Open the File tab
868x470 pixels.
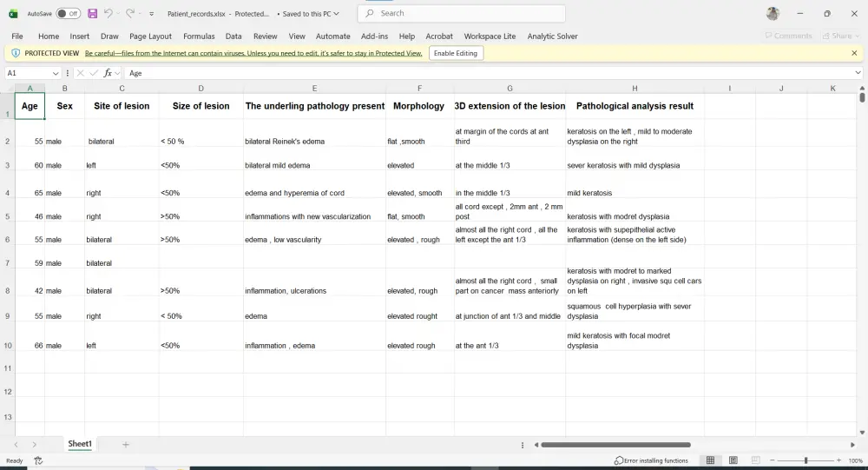17,36
